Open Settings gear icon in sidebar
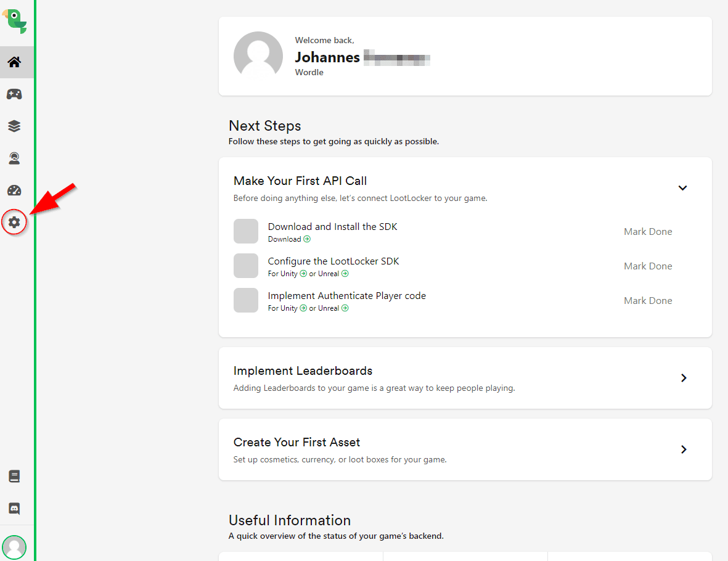 point(14,222)
